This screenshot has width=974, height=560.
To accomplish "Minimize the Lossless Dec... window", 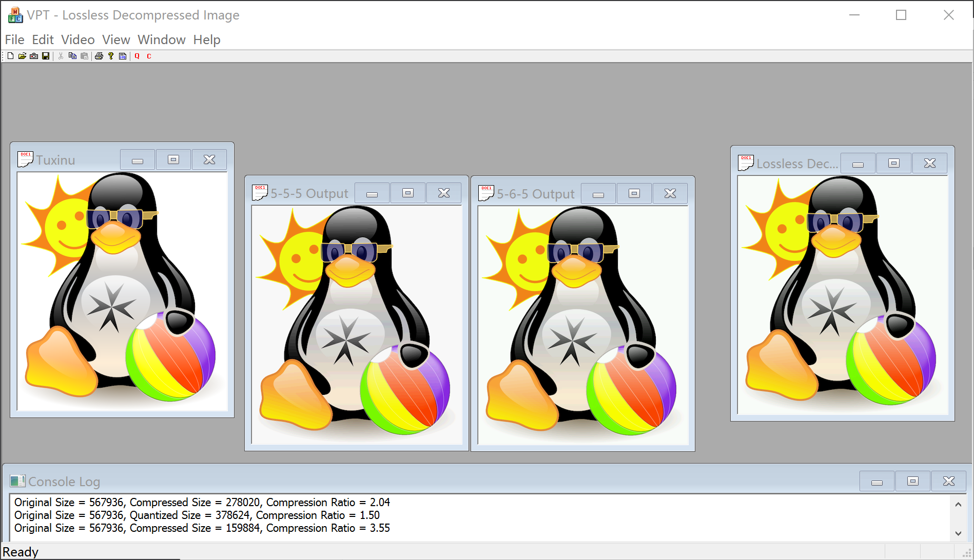I will (858, 164).
